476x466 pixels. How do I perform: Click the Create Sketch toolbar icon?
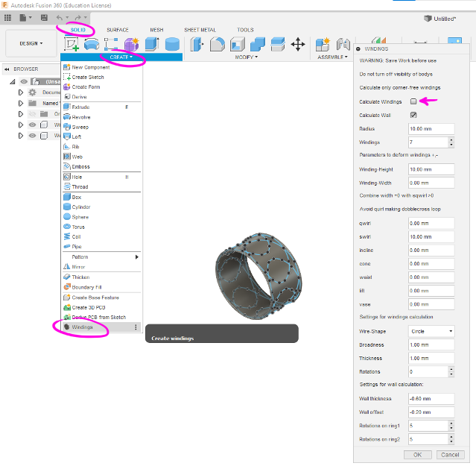click(72, 44)
